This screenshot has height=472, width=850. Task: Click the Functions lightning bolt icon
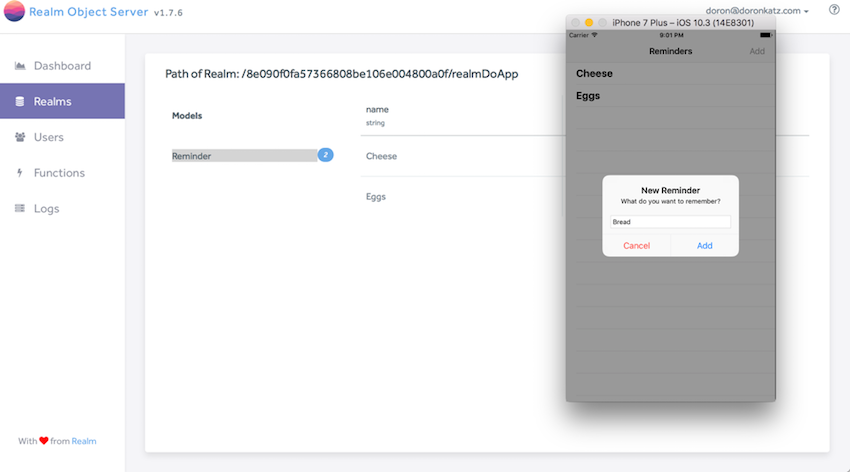pos(20,173)
